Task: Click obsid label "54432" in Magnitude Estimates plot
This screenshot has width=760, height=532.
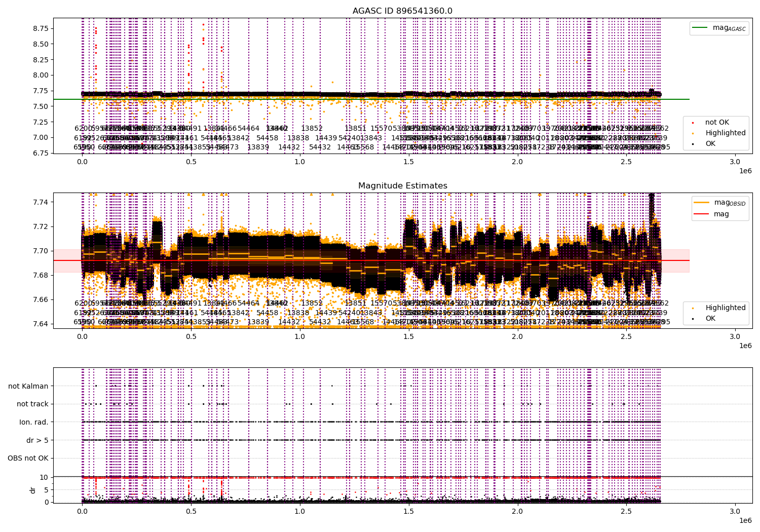Action: (x=320, y=322)
